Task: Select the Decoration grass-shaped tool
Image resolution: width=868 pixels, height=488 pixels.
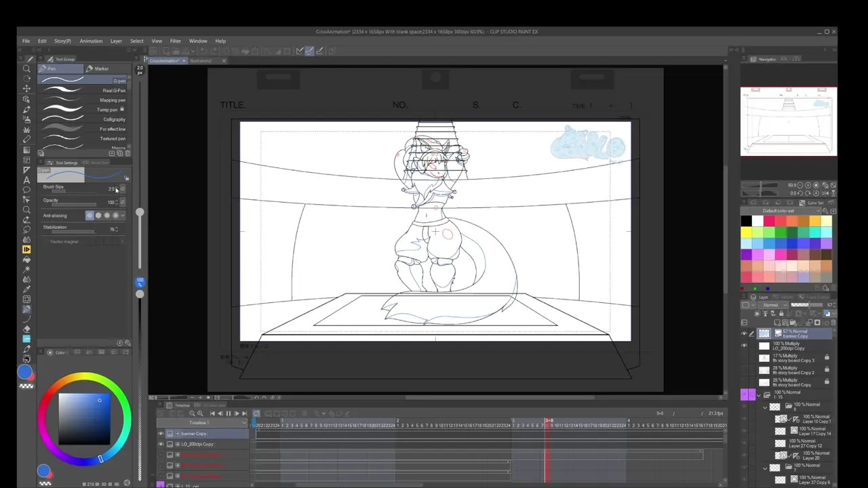Action: coord(26,129)
